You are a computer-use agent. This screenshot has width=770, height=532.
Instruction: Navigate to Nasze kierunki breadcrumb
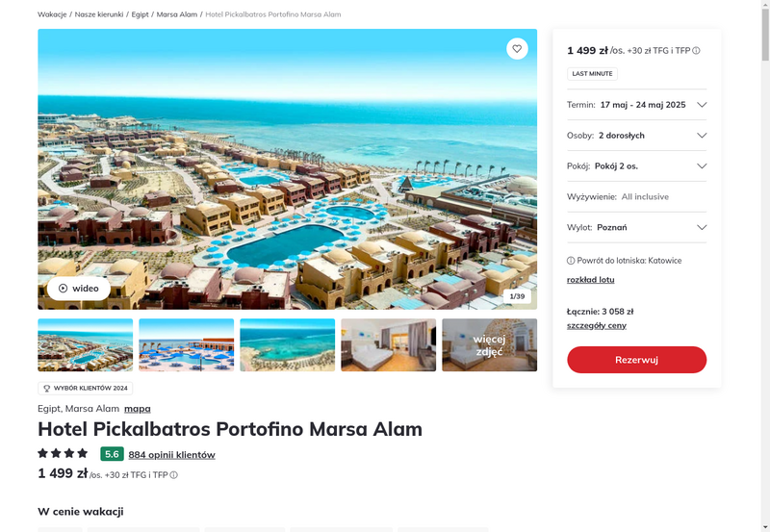tap(99, 14)
